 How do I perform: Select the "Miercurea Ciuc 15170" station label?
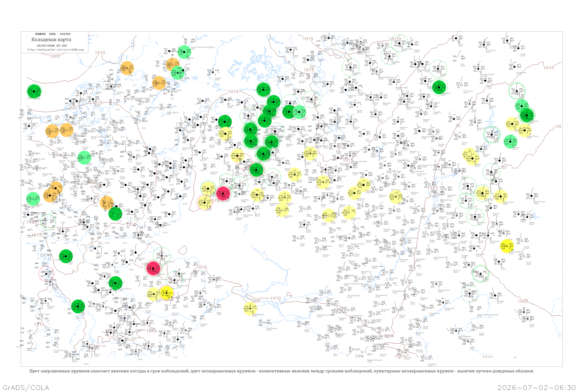click(x=182, y=287)
